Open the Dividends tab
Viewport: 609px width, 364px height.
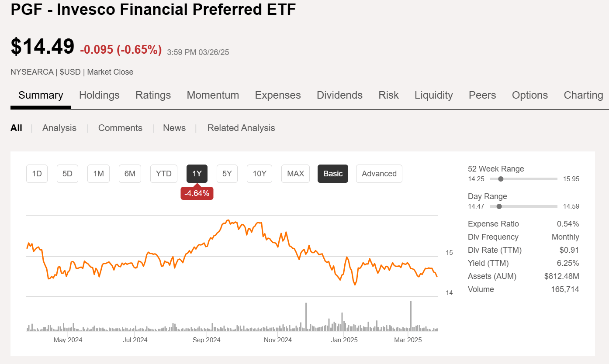339,95
